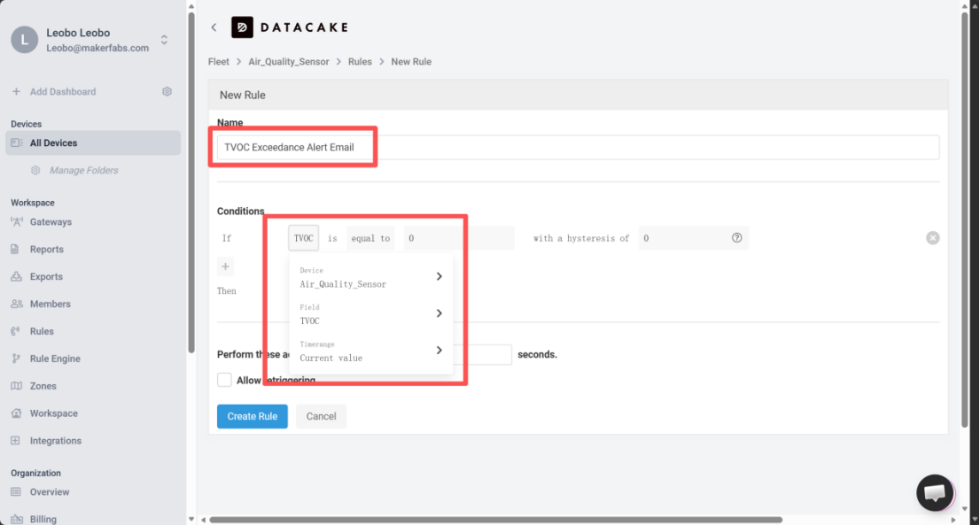Click the Create Rule button
980x525 pixels.
click(253, 416)
